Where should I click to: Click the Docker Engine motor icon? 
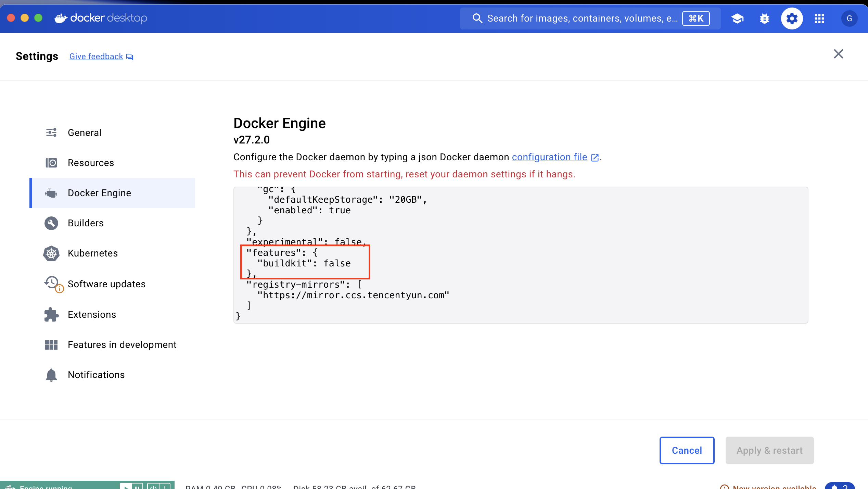(x=51, y=193)
